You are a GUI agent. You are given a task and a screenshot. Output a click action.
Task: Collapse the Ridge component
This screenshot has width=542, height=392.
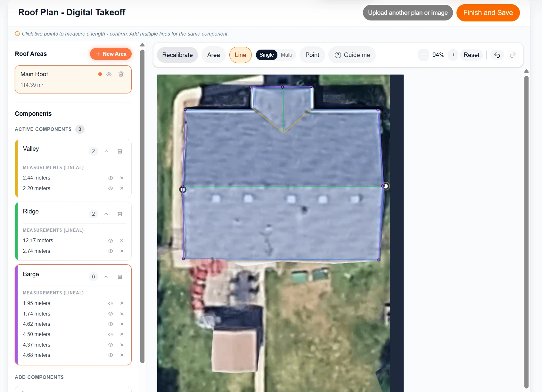(106, 214)
